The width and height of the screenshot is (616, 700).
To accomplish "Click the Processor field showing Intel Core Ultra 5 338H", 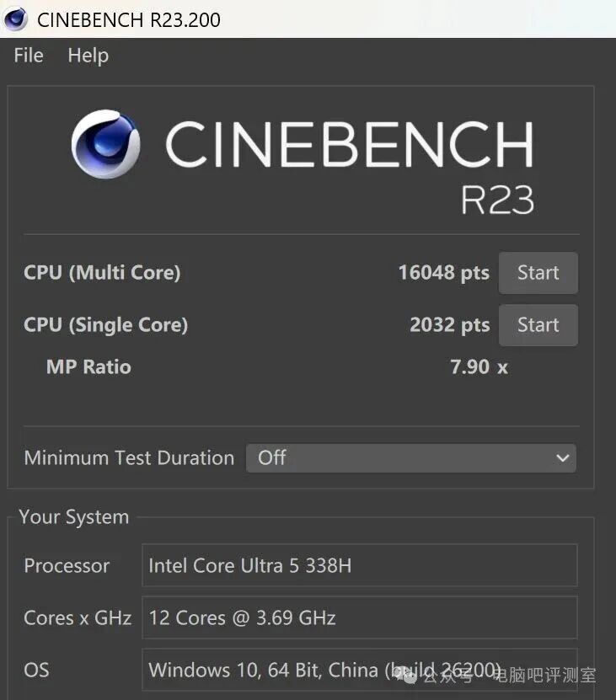I will point(359,565).
